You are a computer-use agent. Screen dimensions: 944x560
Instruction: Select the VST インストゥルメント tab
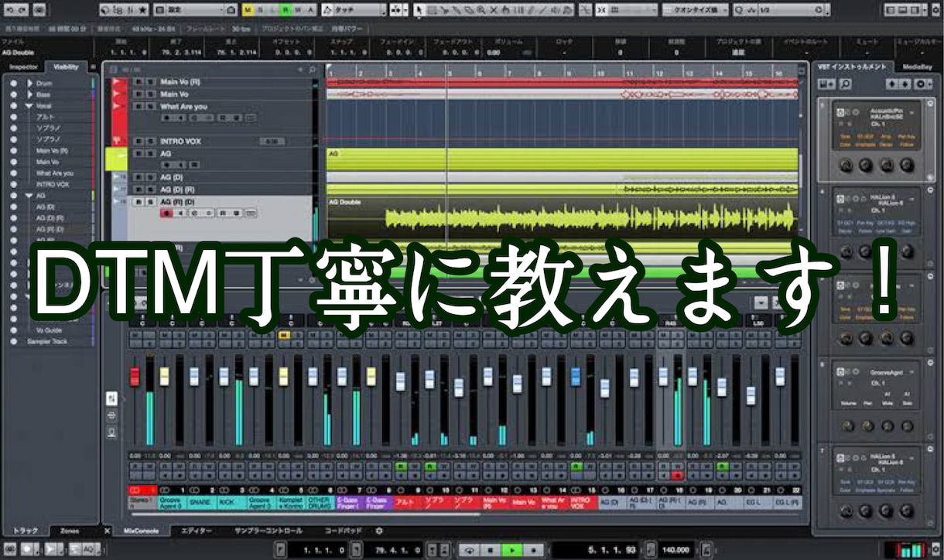tap(853, 67)
